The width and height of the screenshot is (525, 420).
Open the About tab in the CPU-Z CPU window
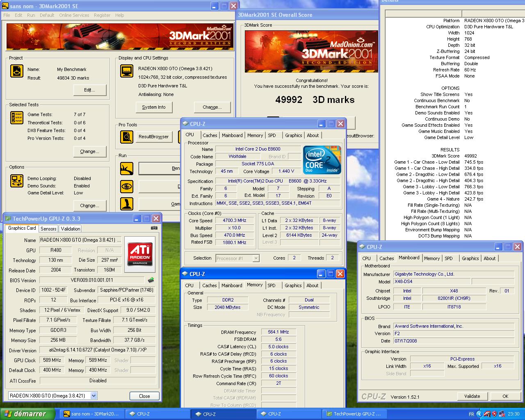(313, 135)
